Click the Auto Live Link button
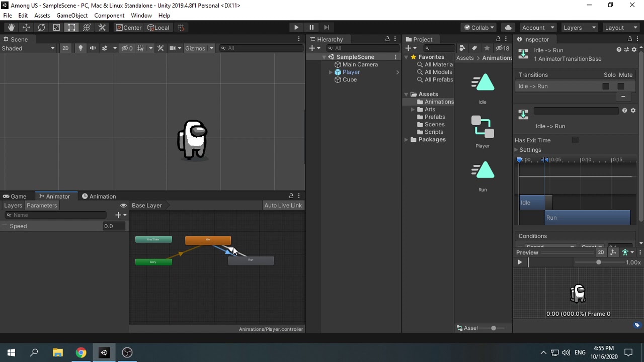 (x=283, y=205)
